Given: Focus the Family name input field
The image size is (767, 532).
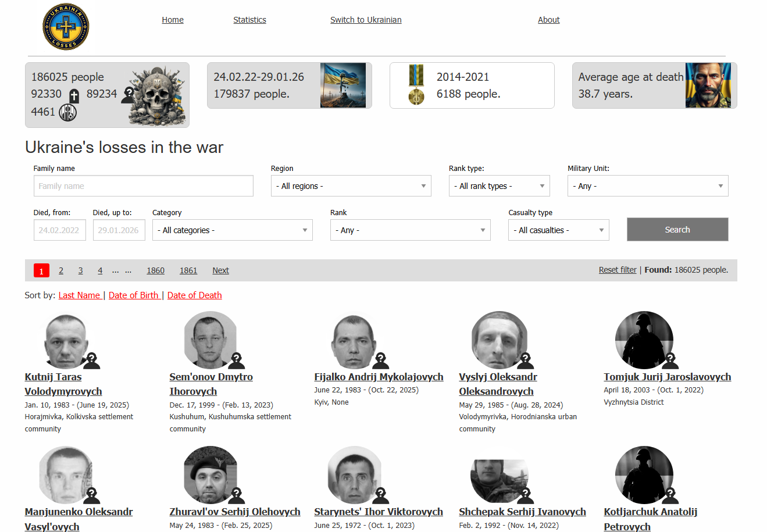Looking at the screenshot, I should 144,186.
